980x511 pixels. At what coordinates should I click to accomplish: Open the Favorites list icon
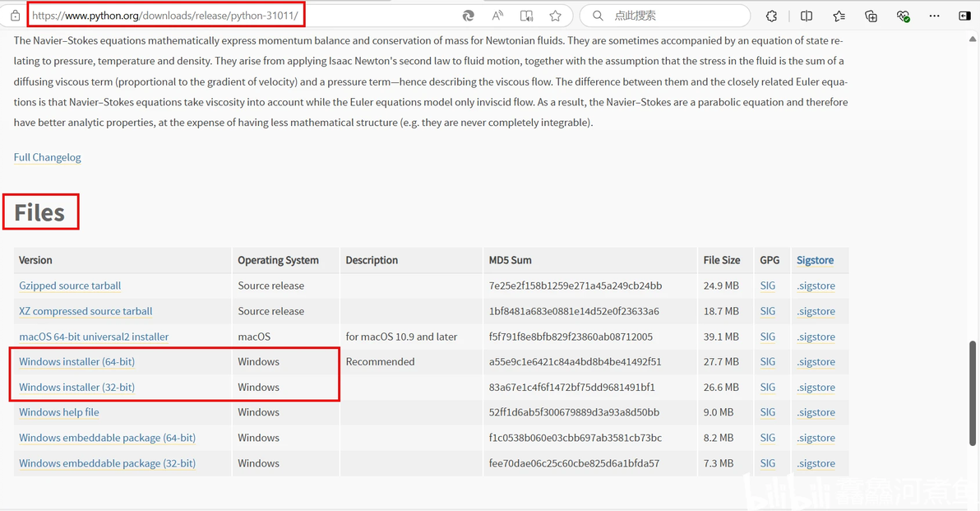839,16
